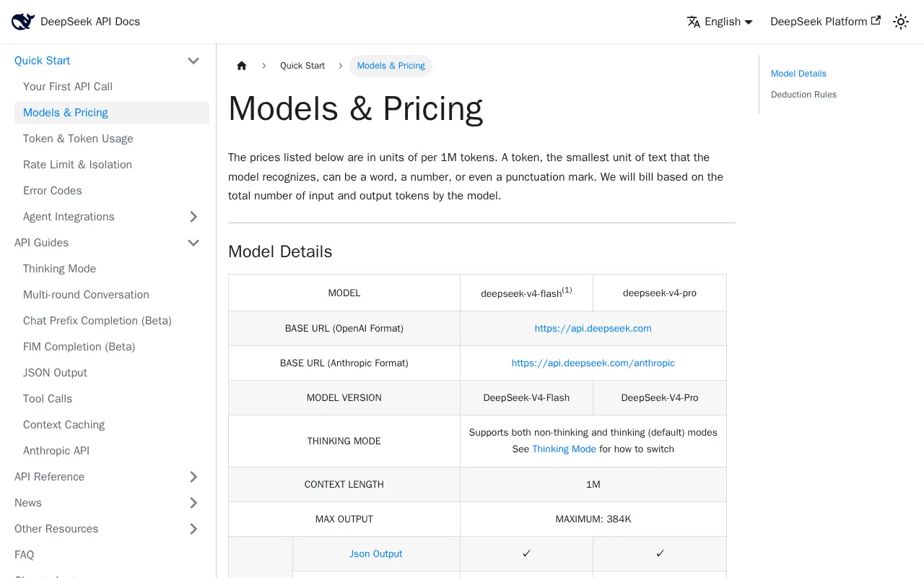The width and height of the screenshot is (924, 578).
Task: Click the THINKING MODE row label
Action: (344, 441)
